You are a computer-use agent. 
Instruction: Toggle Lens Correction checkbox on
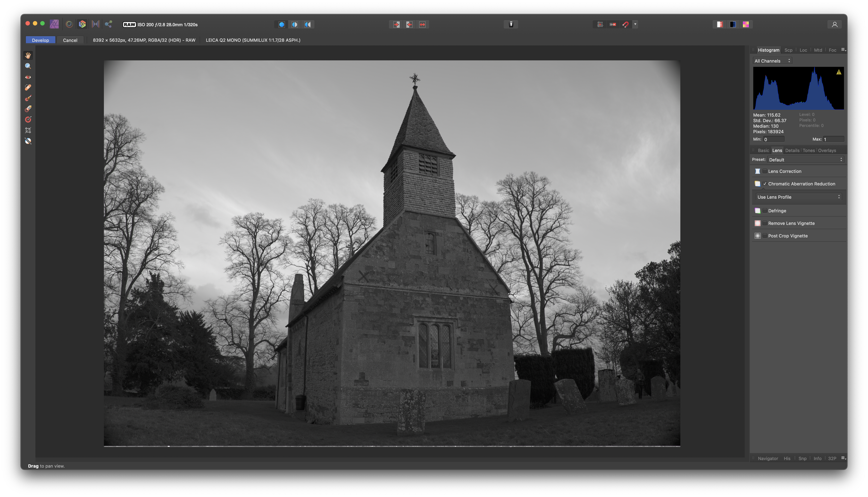pyautogui.click(x=765, y=171)
